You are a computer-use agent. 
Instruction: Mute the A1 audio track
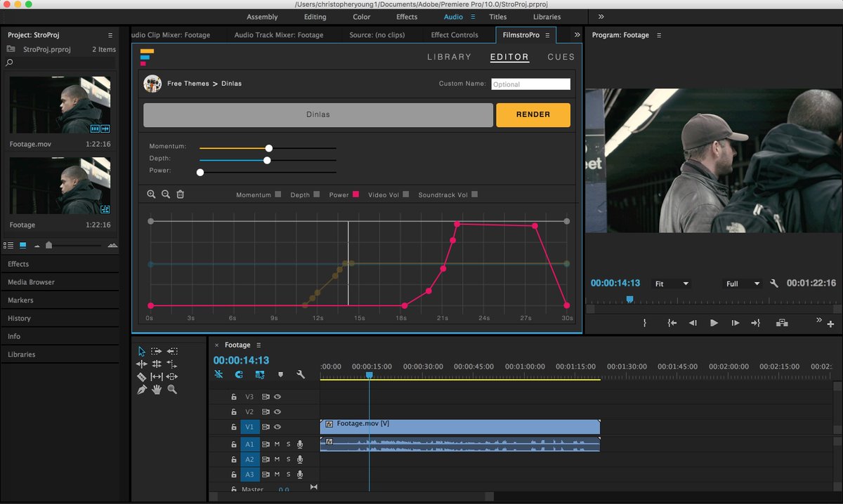(x=277, y=444)
